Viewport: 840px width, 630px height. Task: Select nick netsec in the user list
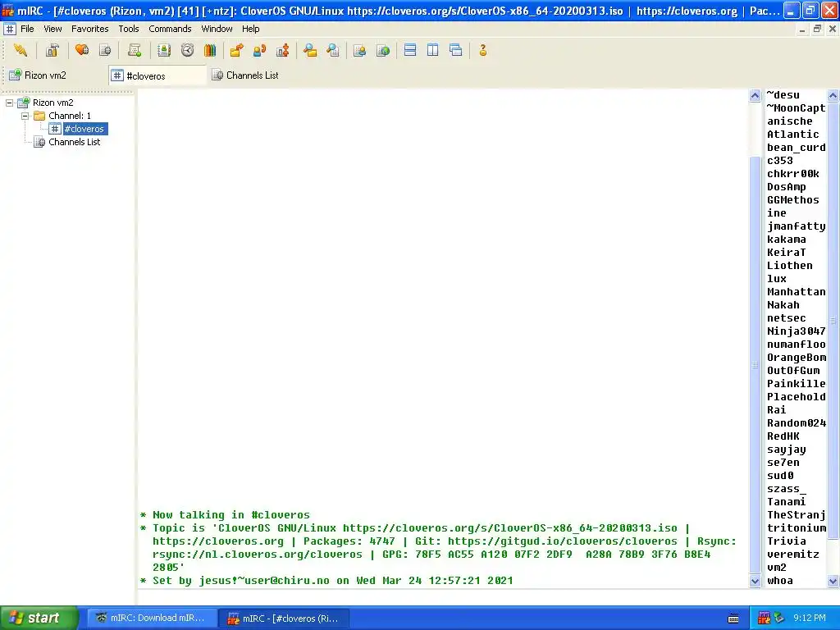pyautogui.click(x=786, y=318)
